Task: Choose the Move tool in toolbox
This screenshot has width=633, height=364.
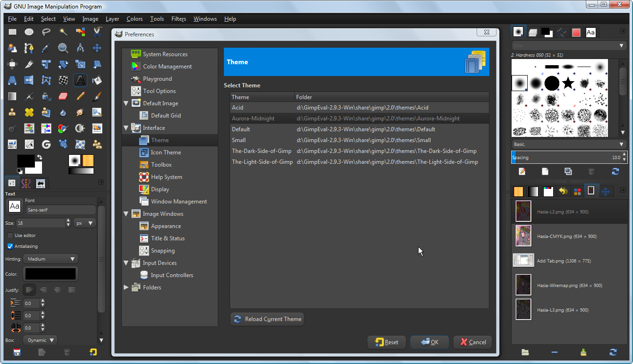Action: [97, 48]
